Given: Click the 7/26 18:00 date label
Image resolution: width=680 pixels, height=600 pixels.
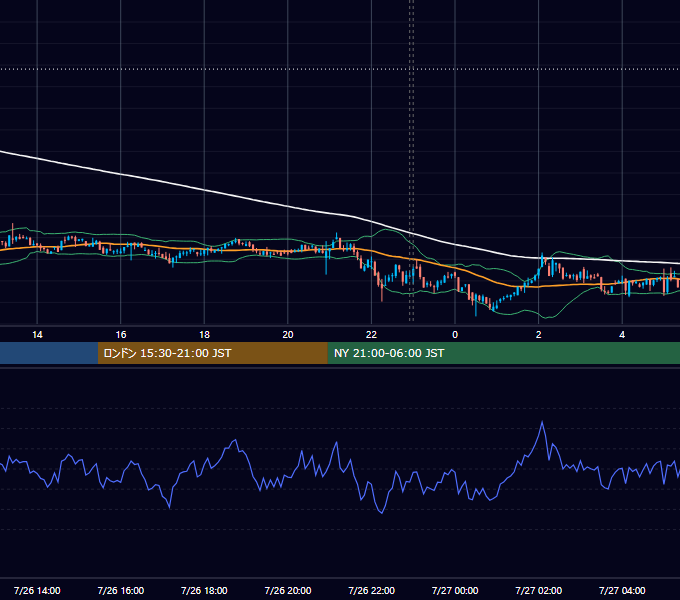Looking at the screenshot, I should 204,590.
